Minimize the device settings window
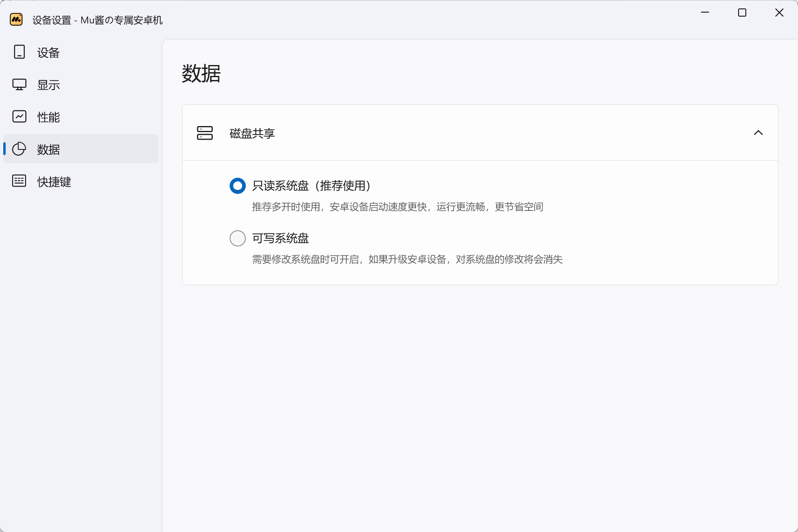 [705, 13]
